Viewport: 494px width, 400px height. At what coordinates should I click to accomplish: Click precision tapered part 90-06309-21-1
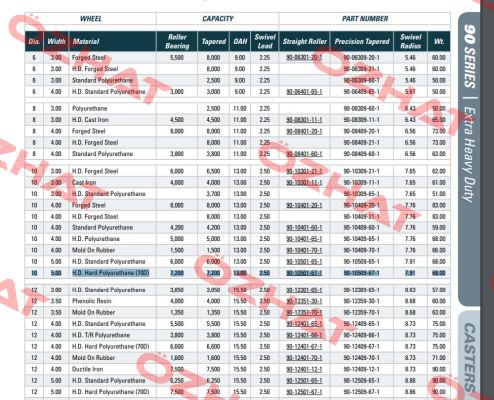(361, 69)
